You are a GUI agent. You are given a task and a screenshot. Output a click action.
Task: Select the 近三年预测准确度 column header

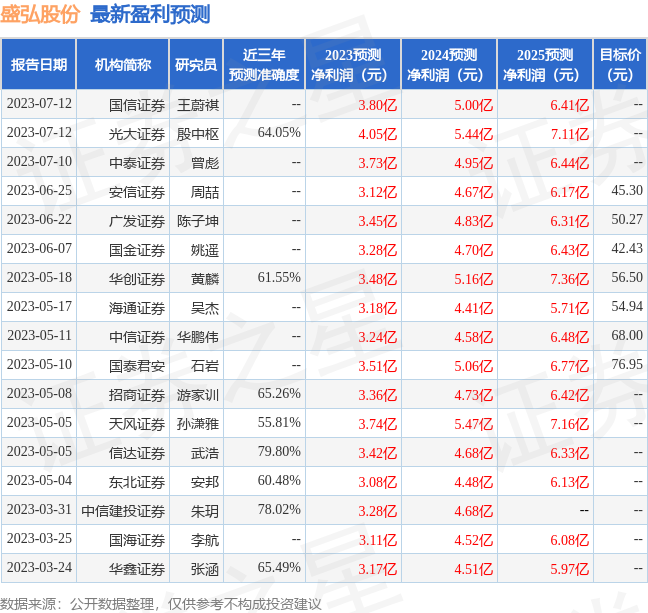point(264,64)
